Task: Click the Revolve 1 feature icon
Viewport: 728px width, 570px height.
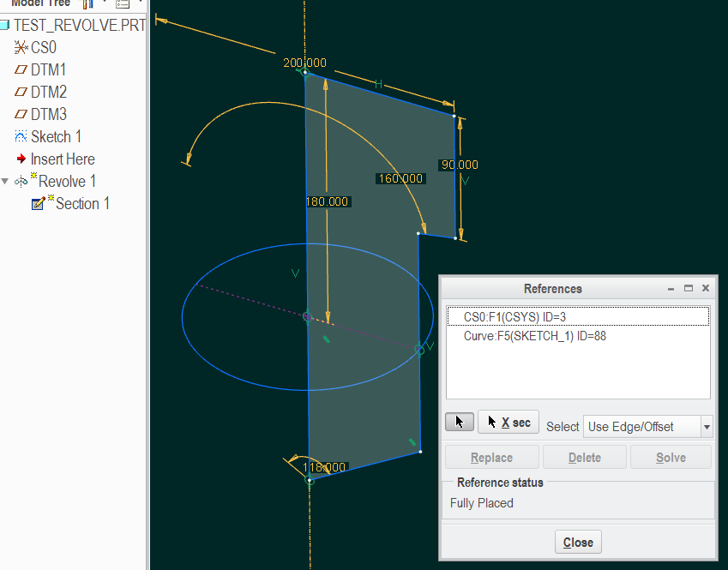Action: point(21,181)
